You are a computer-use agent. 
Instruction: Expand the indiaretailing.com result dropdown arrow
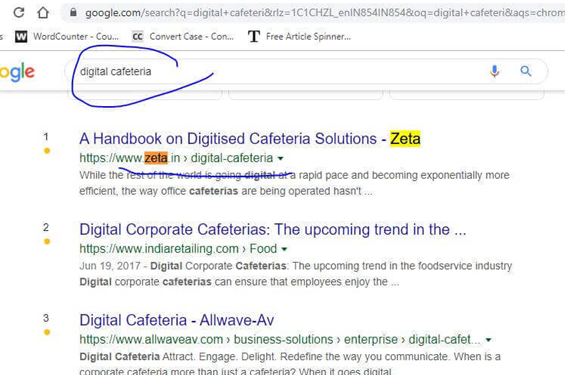pos(284,249)
